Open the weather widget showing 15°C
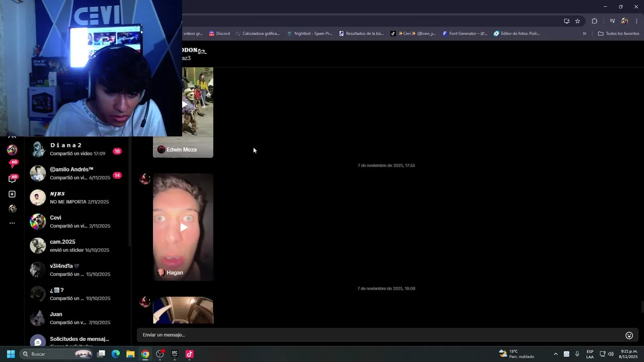 (x=517, y=354)
